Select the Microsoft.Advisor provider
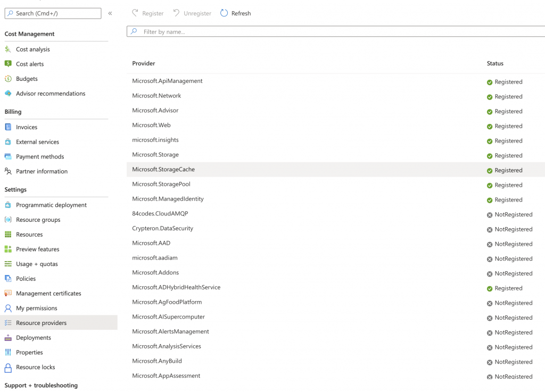This screenshot has width=545, height=392. (155, 111)
